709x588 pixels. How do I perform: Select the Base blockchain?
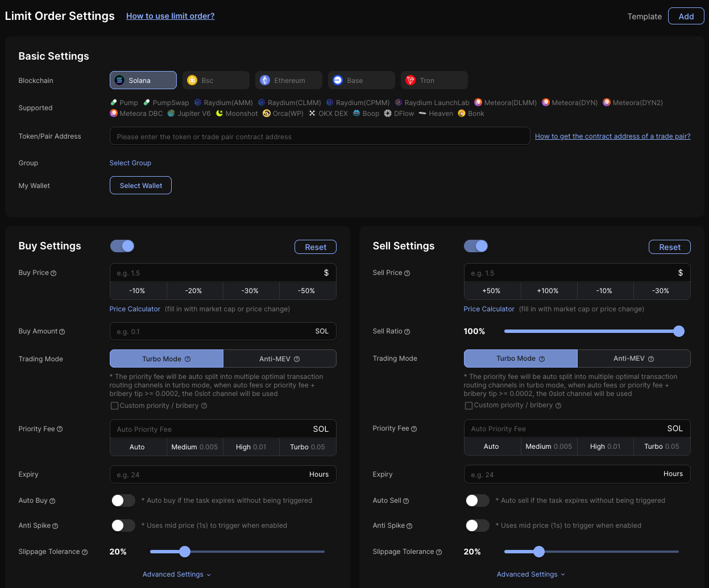[362, 80]
